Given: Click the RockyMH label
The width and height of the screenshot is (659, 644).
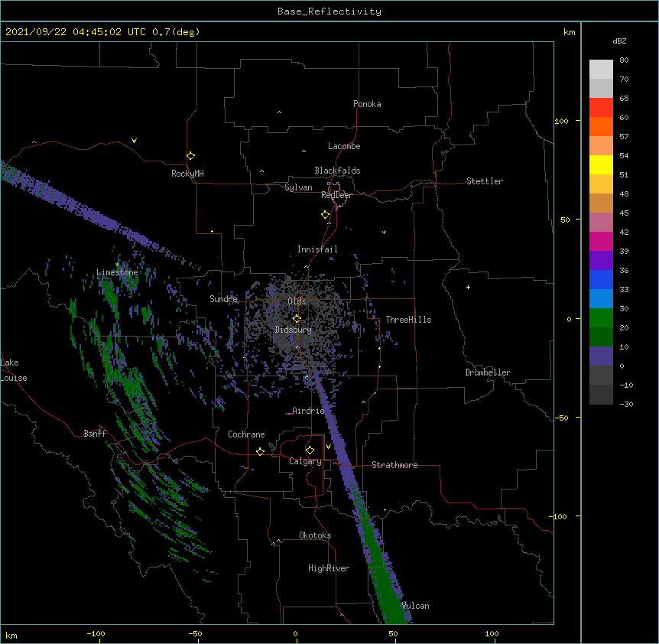Looking at the screenshot, I should tap(187, 174).
